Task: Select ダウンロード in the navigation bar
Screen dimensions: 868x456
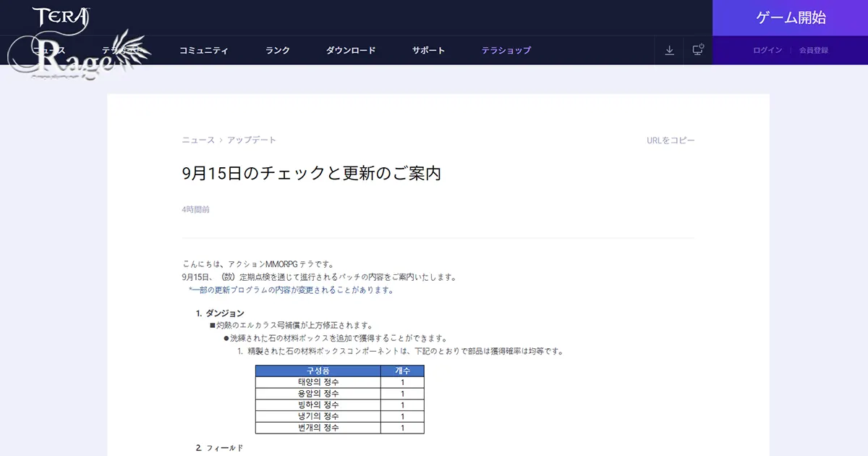Action: (352, 51)
